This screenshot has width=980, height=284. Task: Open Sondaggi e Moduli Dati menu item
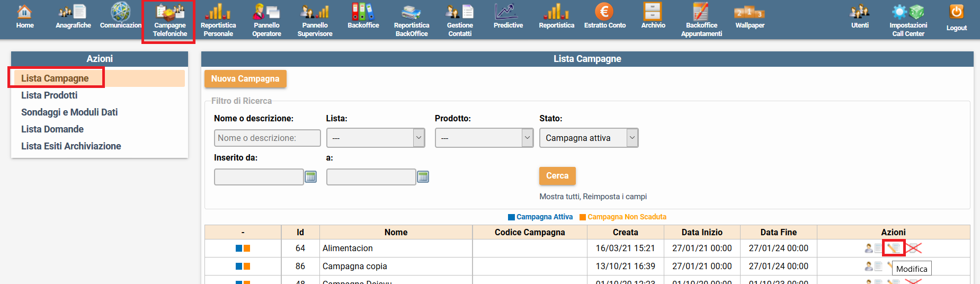[x=69, y=112]
